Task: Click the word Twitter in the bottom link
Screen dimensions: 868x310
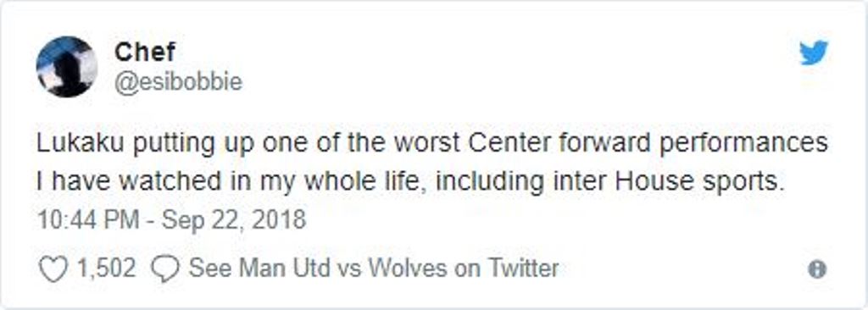Action: (x=523, y=269)
